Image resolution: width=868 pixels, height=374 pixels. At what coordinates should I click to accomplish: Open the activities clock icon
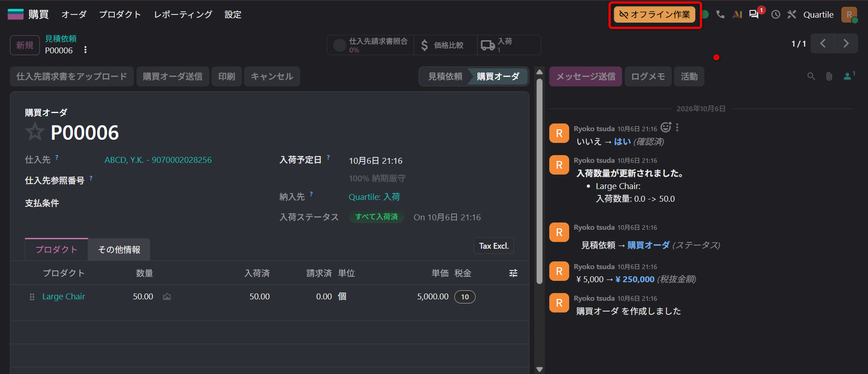click(x=776, y=14)
